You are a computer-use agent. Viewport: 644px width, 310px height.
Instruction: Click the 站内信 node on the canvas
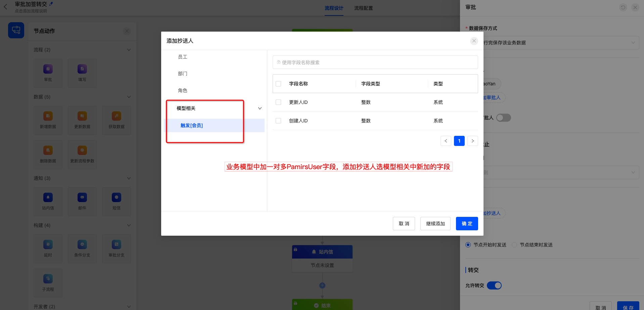322,258
